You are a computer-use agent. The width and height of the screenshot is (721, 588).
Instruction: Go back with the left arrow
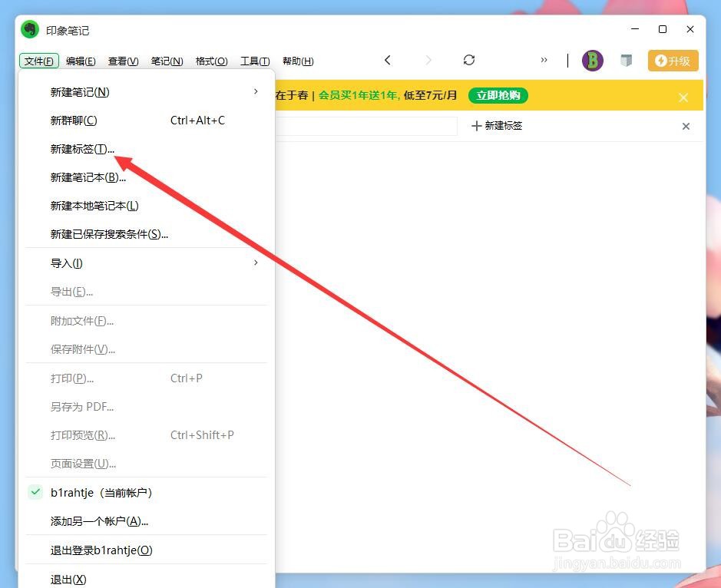388,60
